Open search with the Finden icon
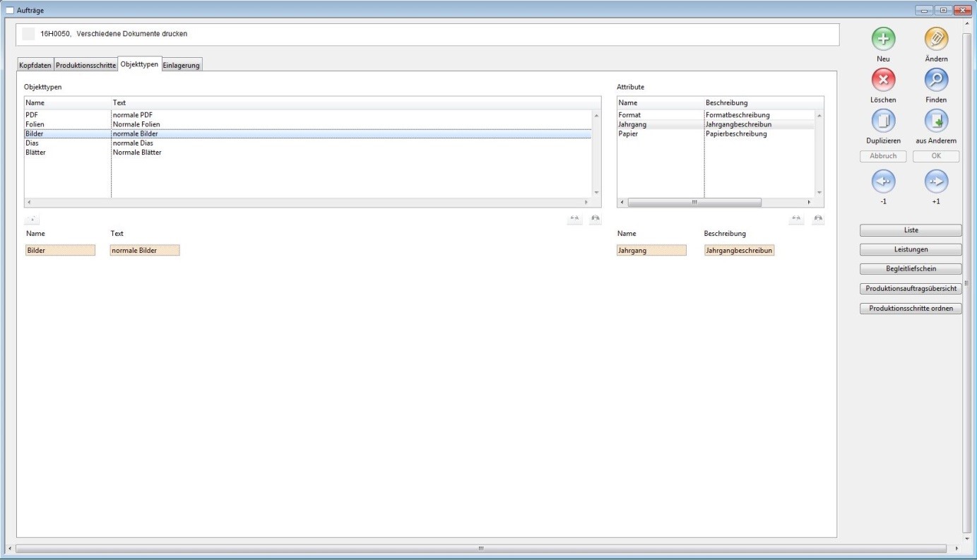977x560 pixels. [x=936, y=81]
